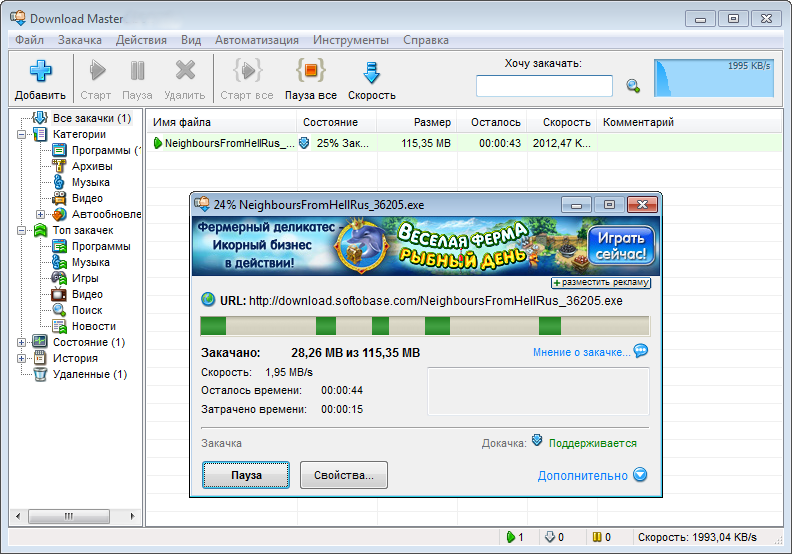Click the Старт все toolbar icon
792x554 pixels.
pyautogui.click(x=247, y=70)
